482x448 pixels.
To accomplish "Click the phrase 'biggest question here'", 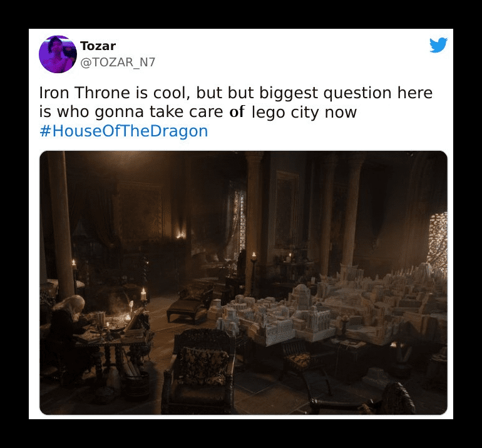I will coord(346,93).
